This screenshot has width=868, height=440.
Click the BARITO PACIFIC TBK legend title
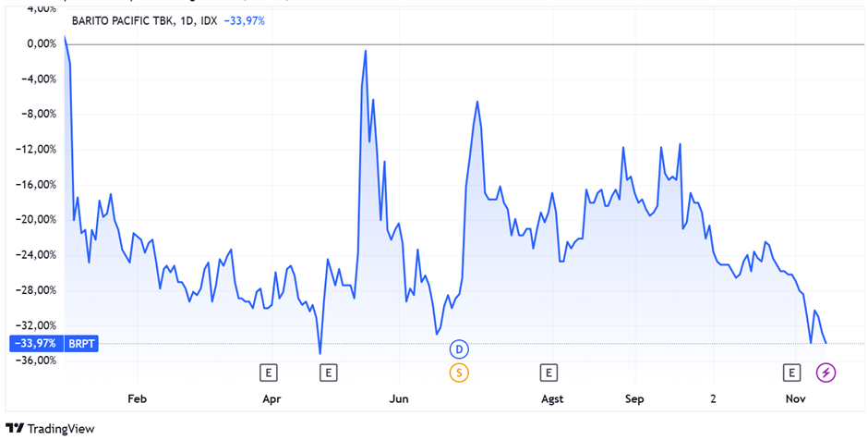(x=145, y=21)
